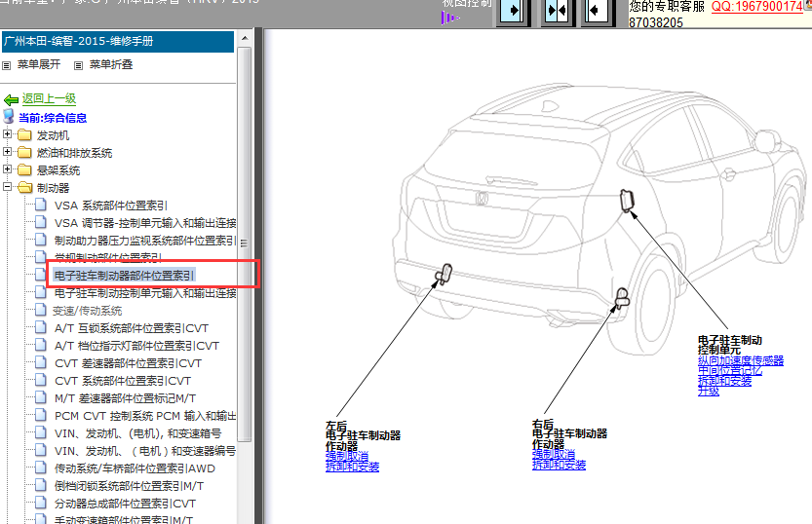Open 拆卸和安装 under 电子驻车制动控制单元
812x524 pixels.
724,381
